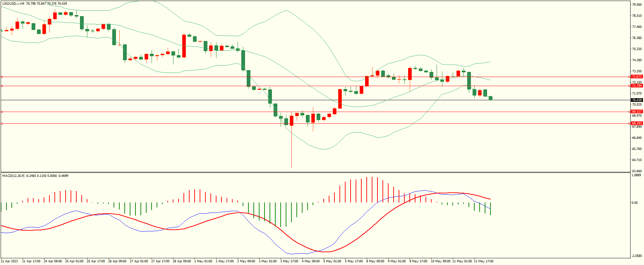Select the 71.794 red price level label
Image resolution: width=644 pixels, height=265 pixels.
pyautogui.click(x=637, y=86)
